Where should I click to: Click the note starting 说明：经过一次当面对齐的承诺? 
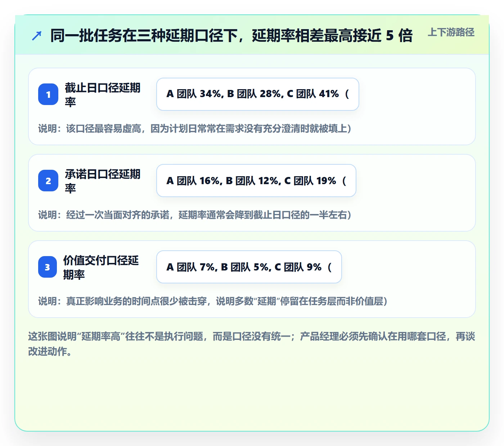point(195,215)
